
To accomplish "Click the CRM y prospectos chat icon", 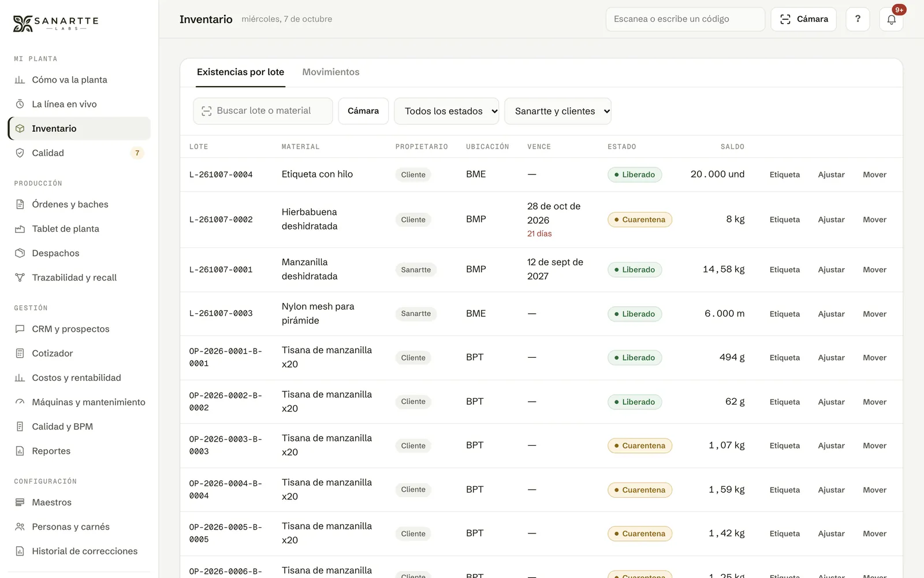I will (x=20, y=329).
